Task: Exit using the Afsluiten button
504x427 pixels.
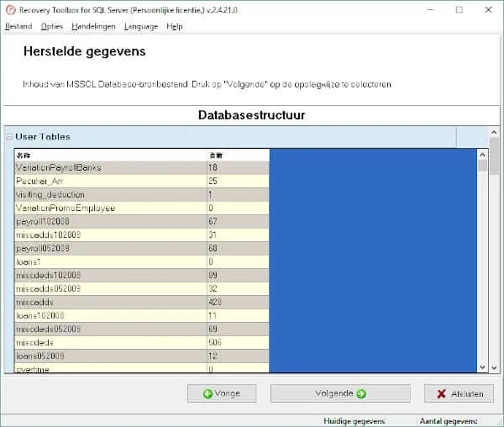Action: tap(459, 393)
